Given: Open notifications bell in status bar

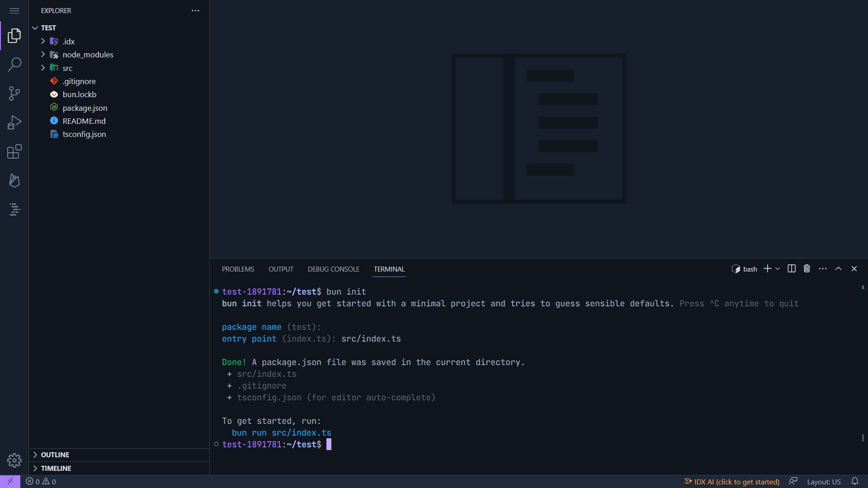Looking at the screenshot, I should coord(855,482).
